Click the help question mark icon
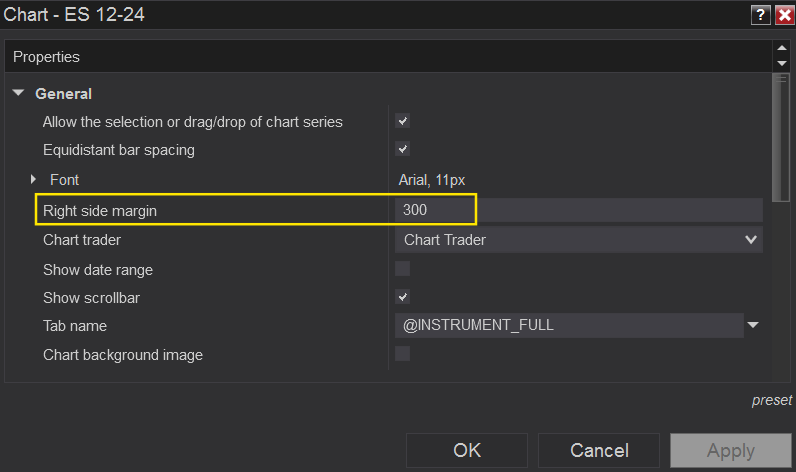 [x=762, y=14]
